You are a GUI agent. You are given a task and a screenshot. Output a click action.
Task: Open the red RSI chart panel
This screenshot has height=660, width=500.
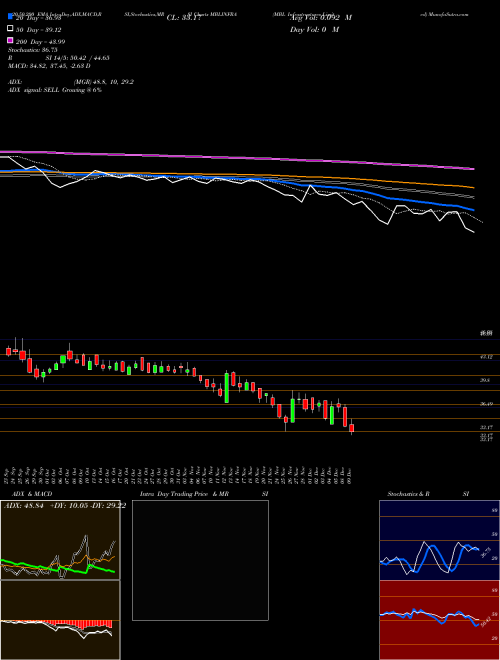439,620
